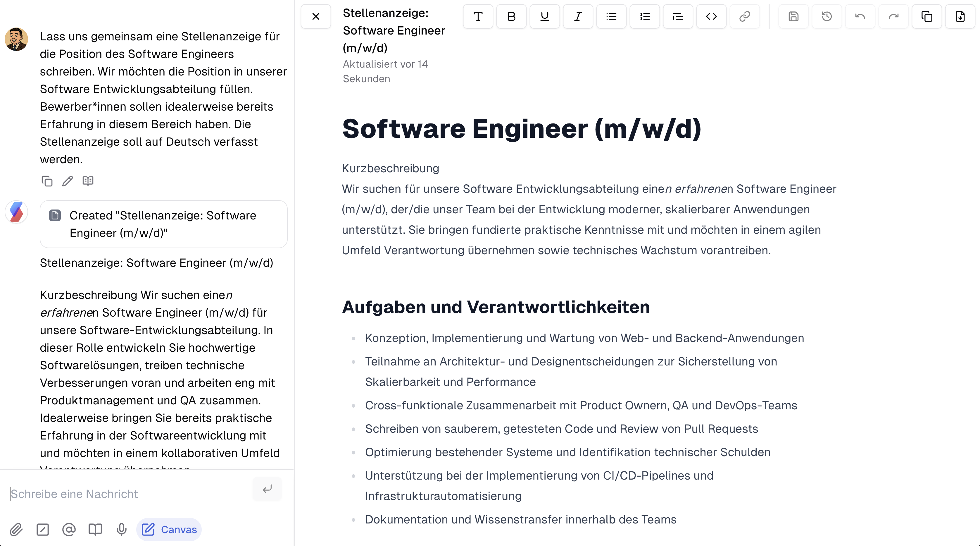980x546 pixels.
Task: Apply the indented list format
Action: pyautogui.click(x=678, y=16)
